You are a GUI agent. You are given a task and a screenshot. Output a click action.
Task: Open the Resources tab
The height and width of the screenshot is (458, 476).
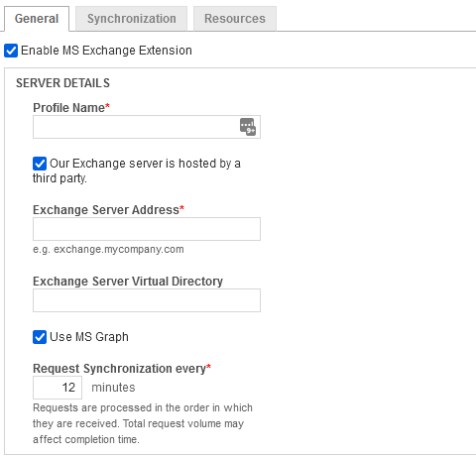(x=235, y=19)
